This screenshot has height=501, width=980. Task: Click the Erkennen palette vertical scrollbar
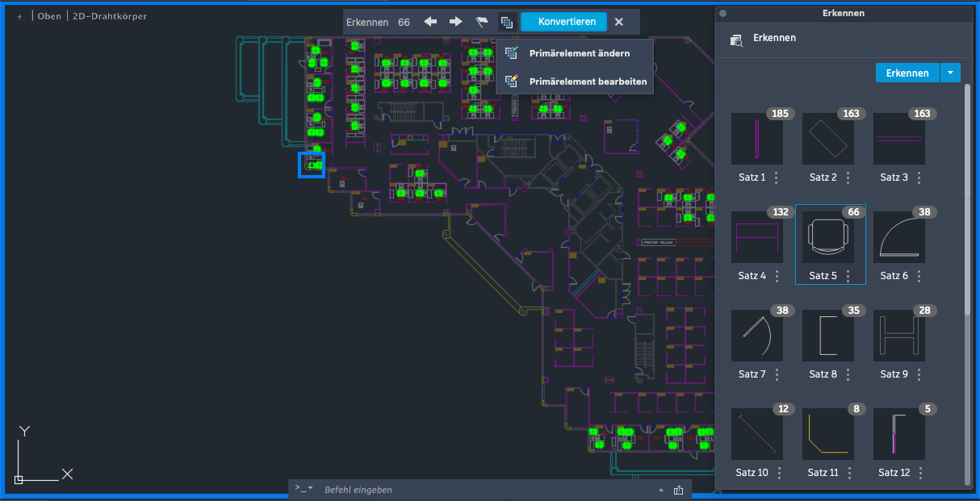coord(968,198)
